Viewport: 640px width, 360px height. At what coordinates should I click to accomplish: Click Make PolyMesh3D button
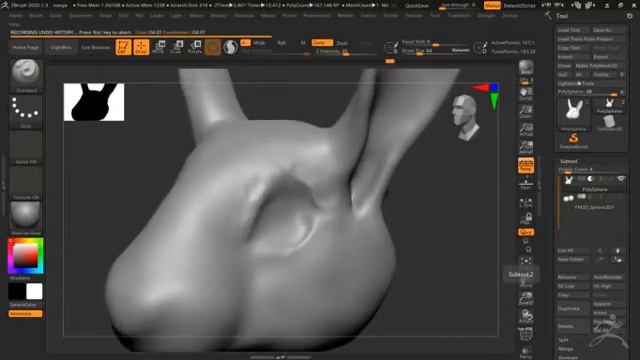pyautogui.click(x=600, y=66)
